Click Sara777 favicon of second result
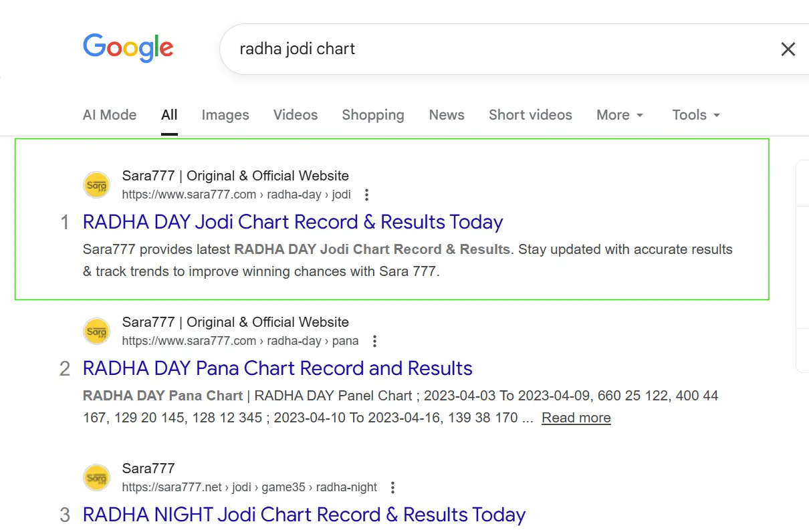Viewport: 809px width, 532px height. (96, 331)
